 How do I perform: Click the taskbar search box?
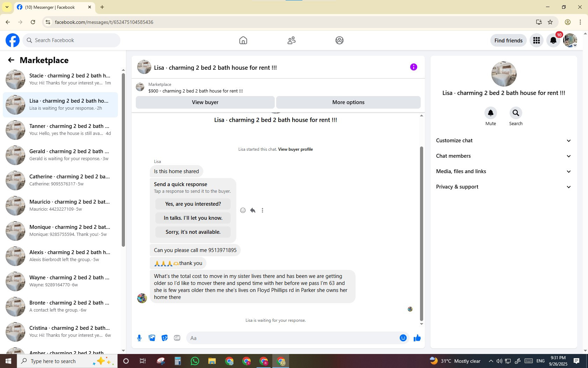pos(66,361)
